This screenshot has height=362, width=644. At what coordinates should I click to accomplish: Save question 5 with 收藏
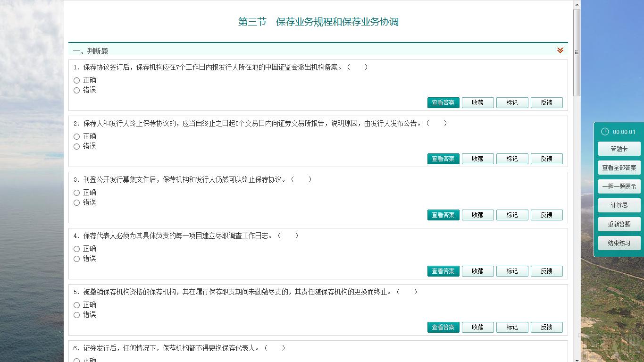pos(478,327)
